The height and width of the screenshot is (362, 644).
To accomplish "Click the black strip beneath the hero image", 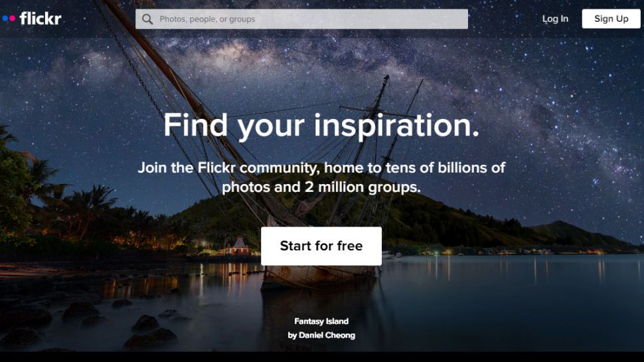I will (322, 357).
